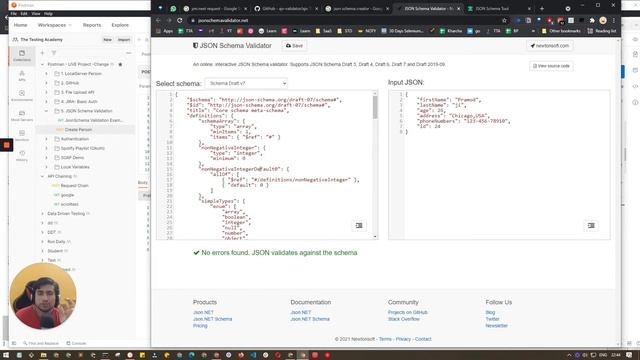640x360 pixels.
Task: Open Mock Servers in the Postman sidebar
Action: pos(22,116)
